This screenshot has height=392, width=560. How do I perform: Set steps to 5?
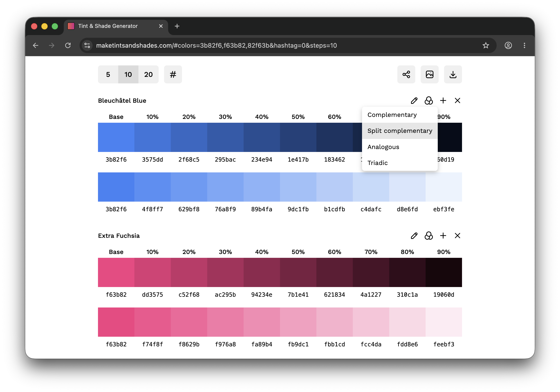pos(108,74)
